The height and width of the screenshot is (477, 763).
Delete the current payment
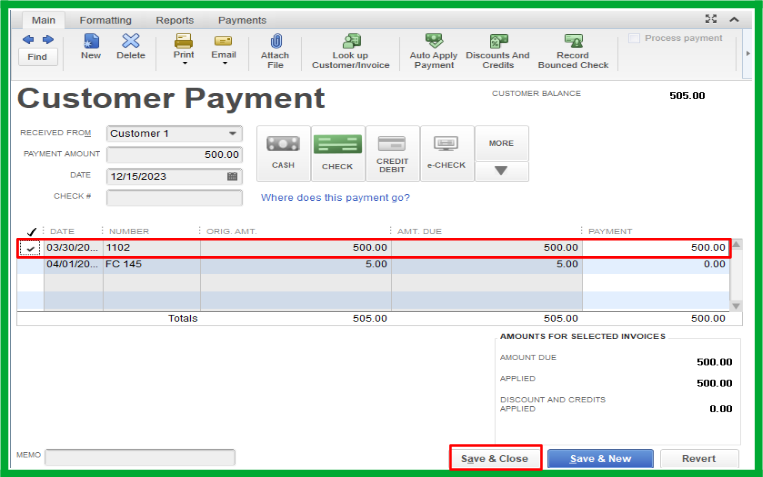coord(131,47)
